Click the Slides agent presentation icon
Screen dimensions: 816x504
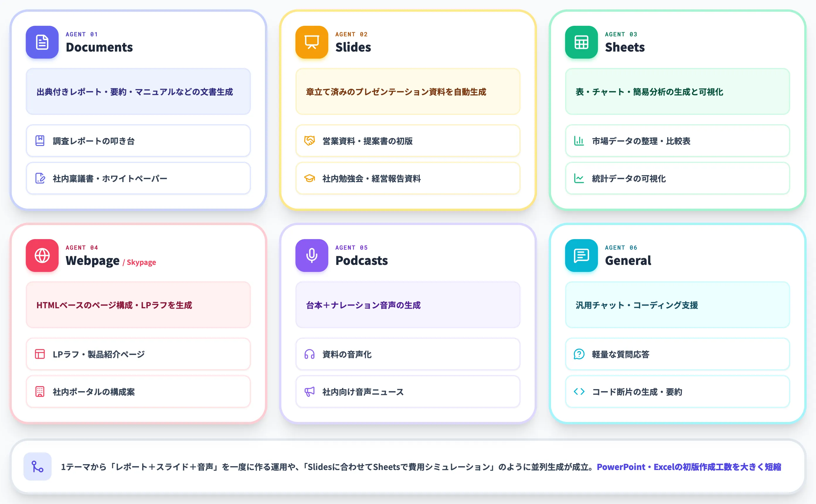tap(312, 42)
